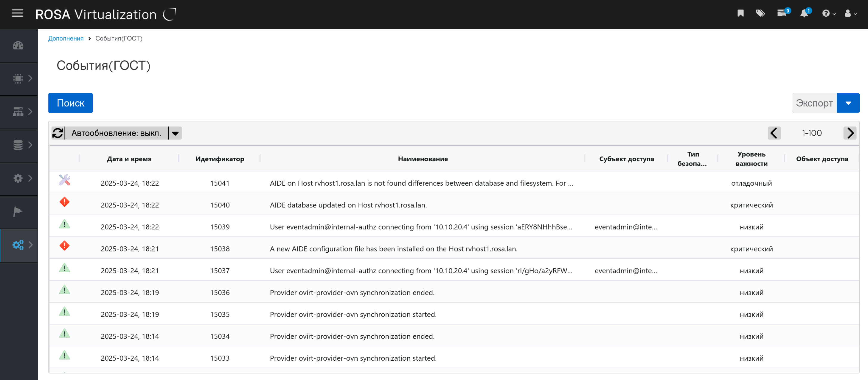Open the dashboard gauge sidebar icon
The image size is (868, 380).
(18, 46)
